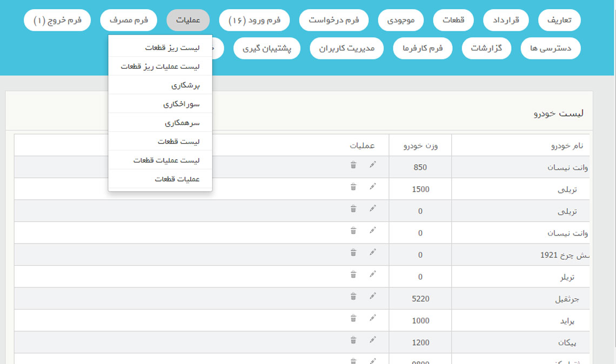This screenshot has height=364, width=616.
Task: Delete the پیکان row with weight 1200
Action: [x=353, y=340]
